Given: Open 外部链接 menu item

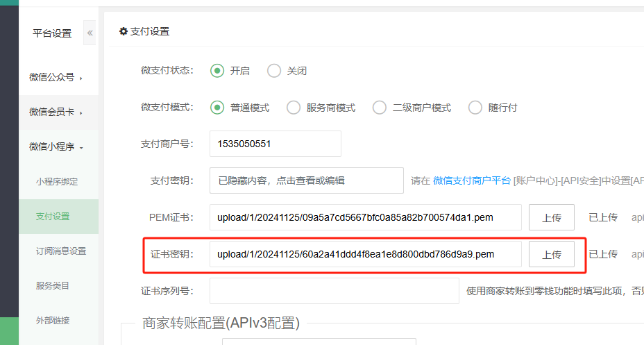Looking at the screenshot, I should tap(53, 321).
